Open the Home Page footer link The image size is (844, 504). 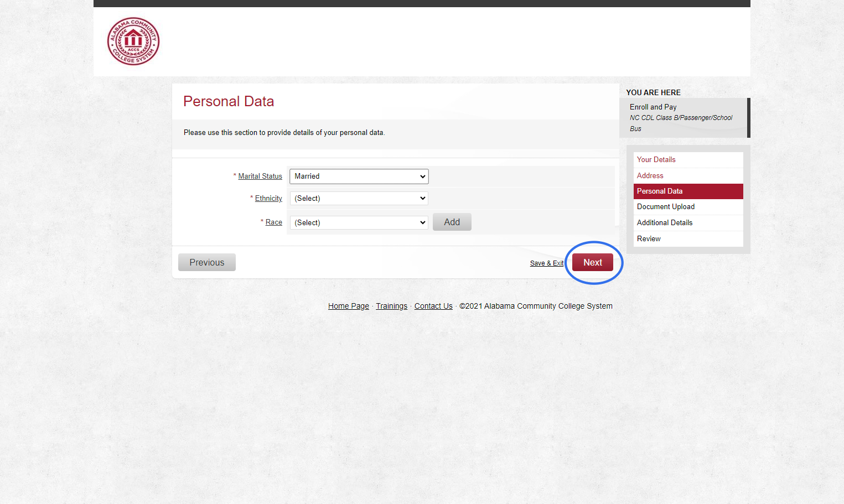[349, 306]
